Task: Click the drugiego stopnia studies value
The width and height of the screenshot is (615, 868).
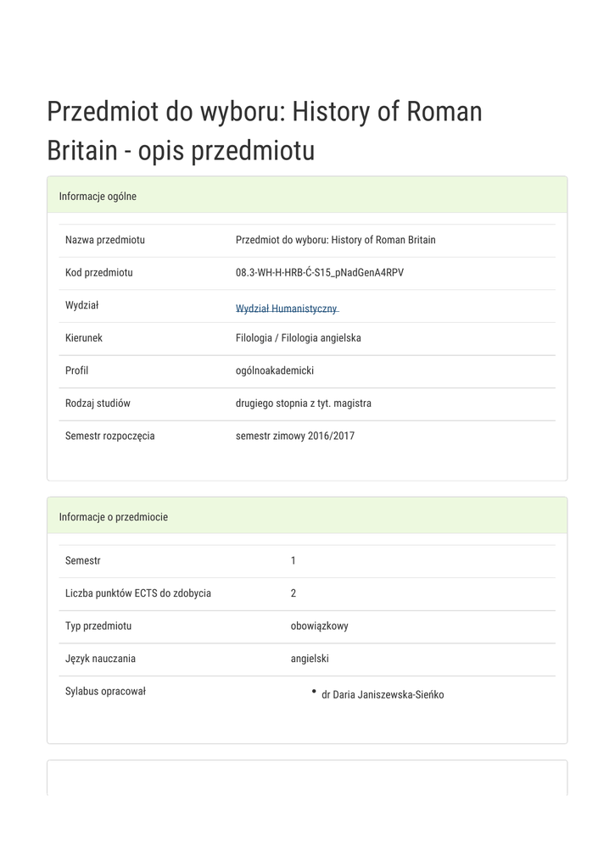Action: tap(303, 403)
